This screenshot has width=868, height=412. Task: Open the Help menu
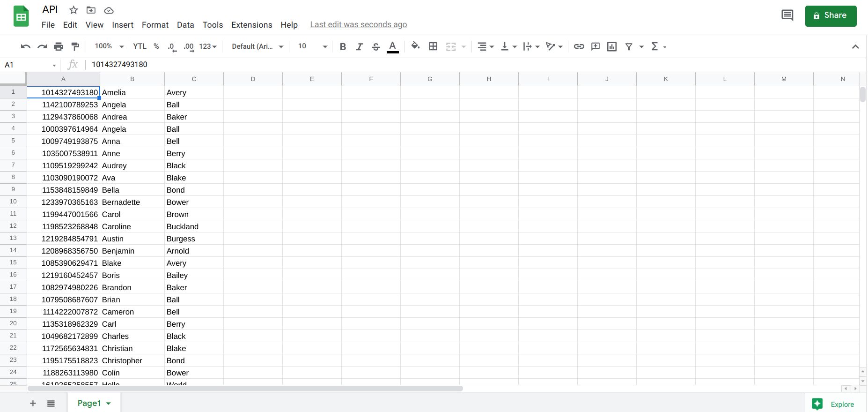click(x=289, y=25)
